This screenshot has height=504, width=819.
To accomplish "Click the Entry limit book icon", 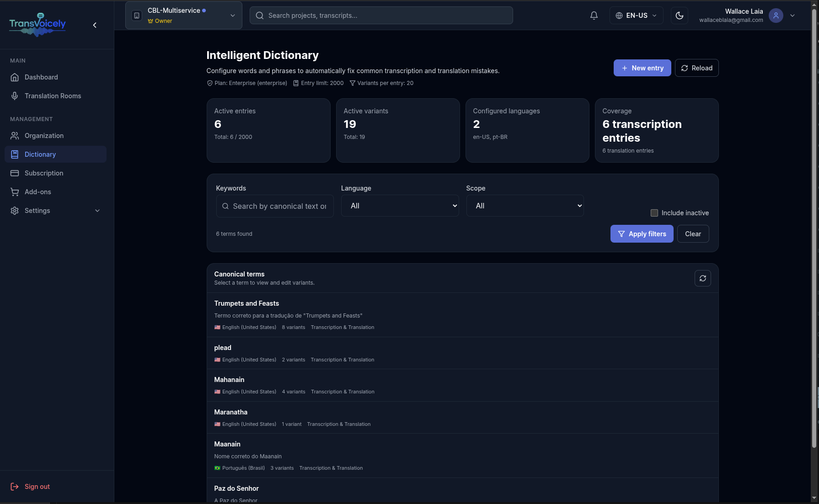I will pos(296,83).
